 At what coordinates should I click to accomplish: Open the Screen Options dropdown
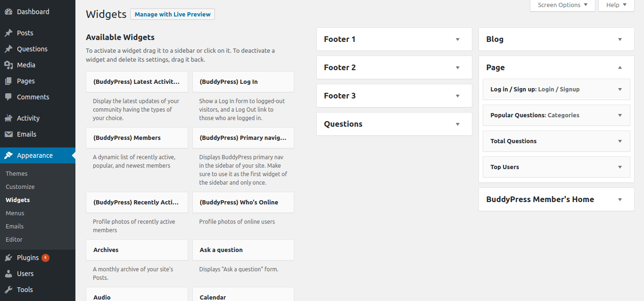click(562, 5)
